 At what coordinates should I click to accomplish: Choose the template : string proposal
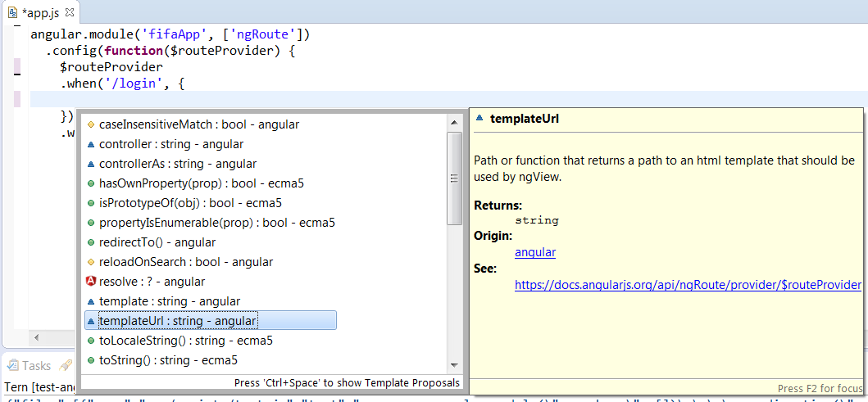point(170,301)
